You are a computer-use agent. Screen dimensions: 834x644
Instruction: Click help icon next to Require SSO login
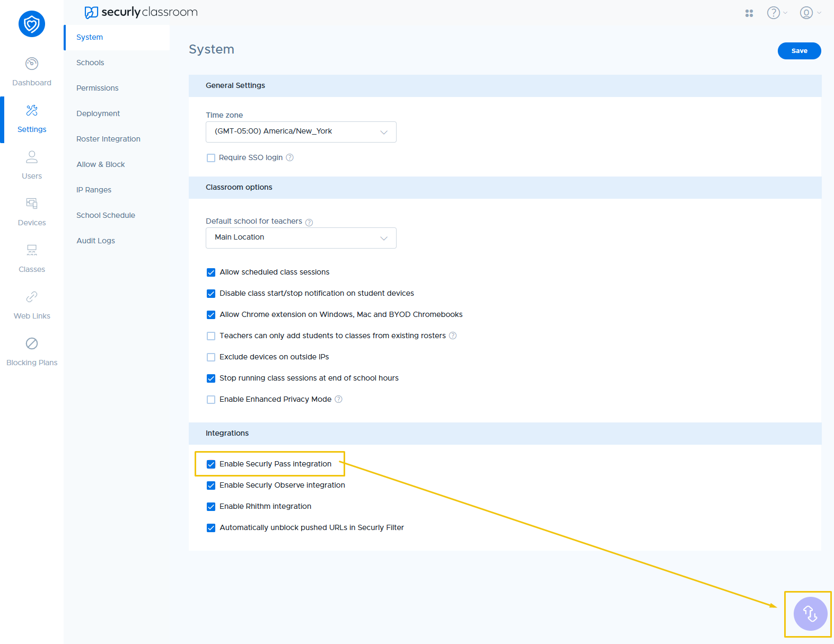290,157
